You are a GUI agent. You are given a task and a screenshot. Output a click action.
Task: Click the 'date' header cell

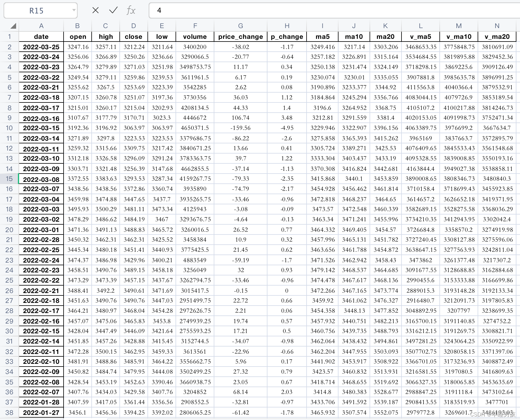point(41,36)
